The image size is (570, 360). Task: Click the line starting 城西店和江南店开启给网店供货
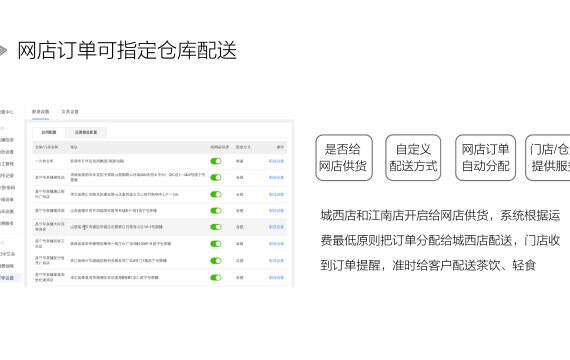click(x=440, y=216)
